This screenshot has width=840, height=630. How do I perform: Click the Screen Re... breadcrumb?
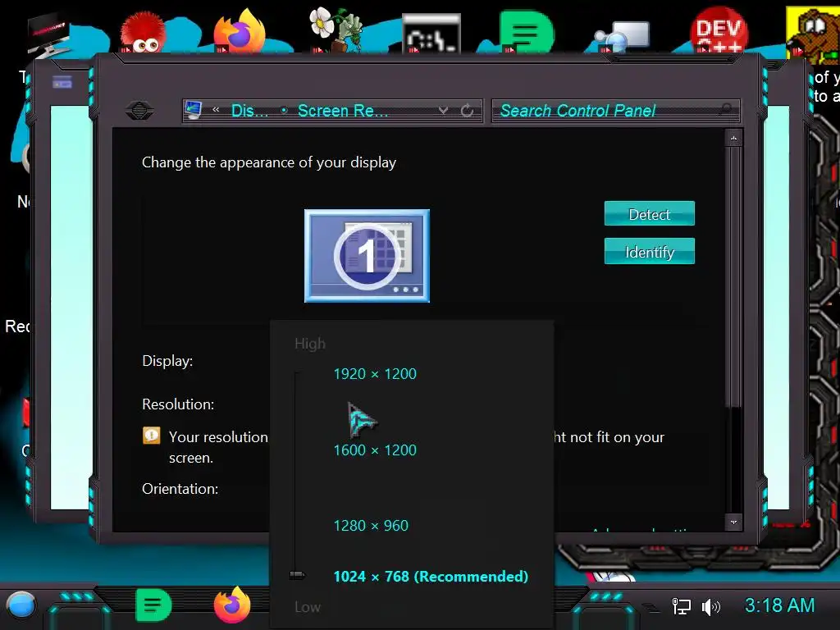[x=343, y=111]
